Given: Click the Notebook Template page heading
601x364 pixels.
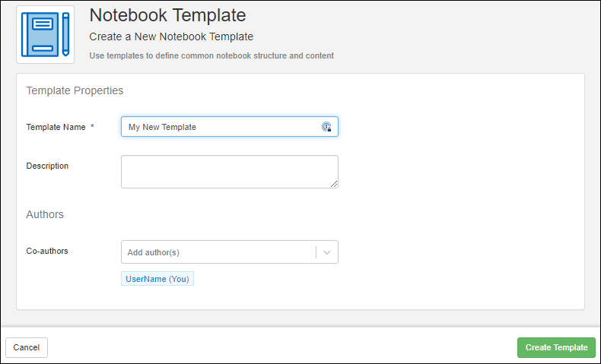Looking at the screenshot, I should pos(167,14).
